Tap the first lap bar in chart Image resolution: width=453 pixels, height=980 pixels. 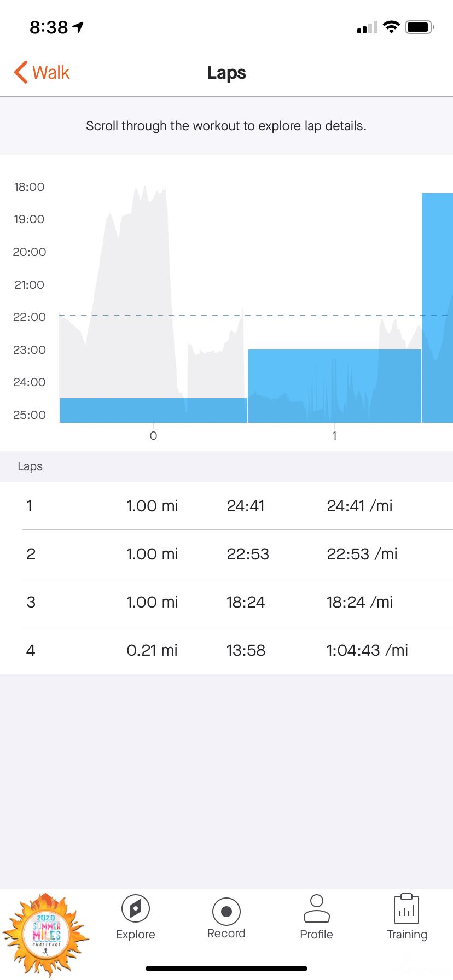click(153, 410)
